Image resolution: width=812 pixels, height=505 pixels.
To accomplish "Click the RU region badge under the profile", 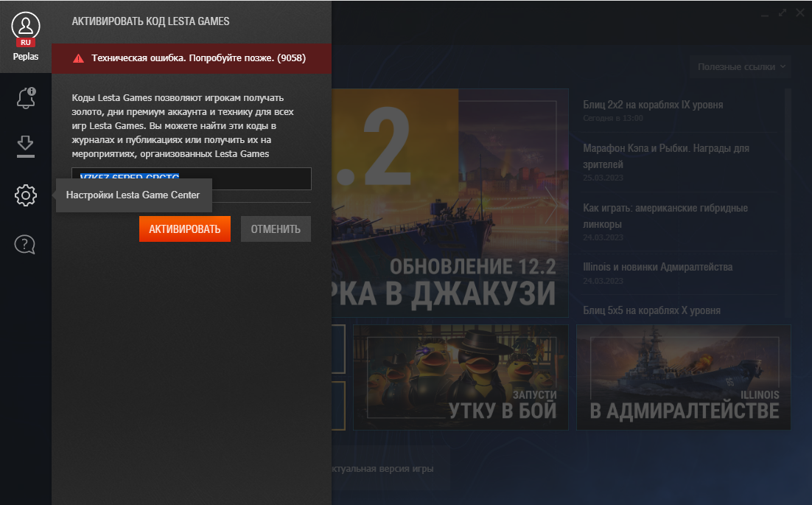I will coord(26,43).
